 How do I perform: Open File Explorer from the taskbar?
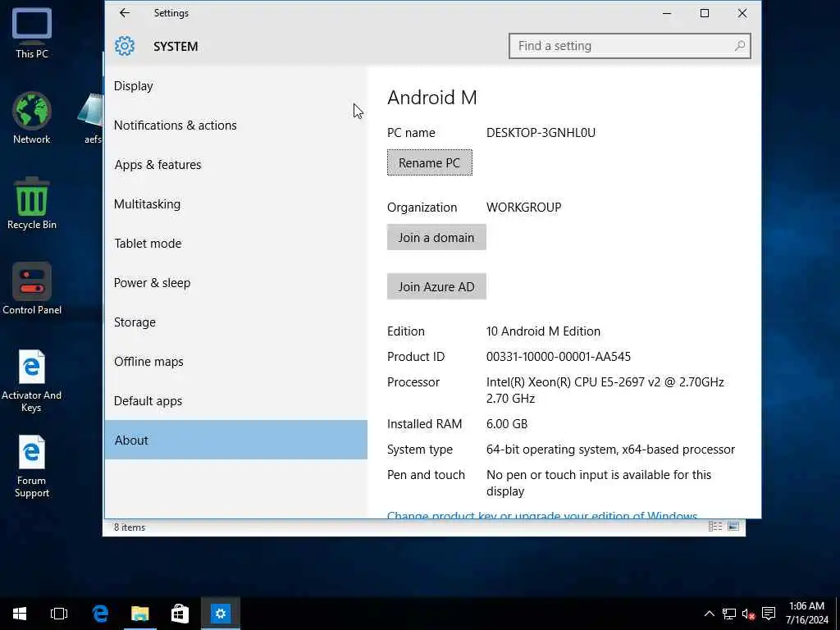pos(139,614)
